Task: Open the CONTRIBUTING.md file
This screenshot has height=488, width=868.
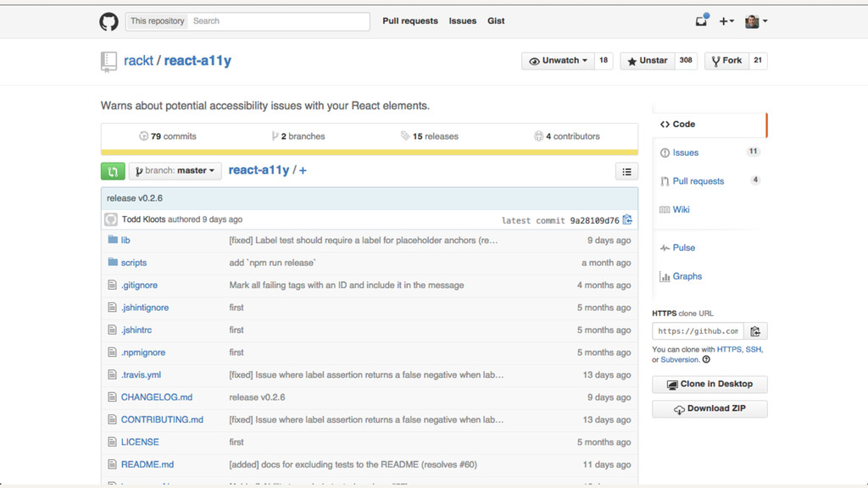Action: click(x=162, y=419)
